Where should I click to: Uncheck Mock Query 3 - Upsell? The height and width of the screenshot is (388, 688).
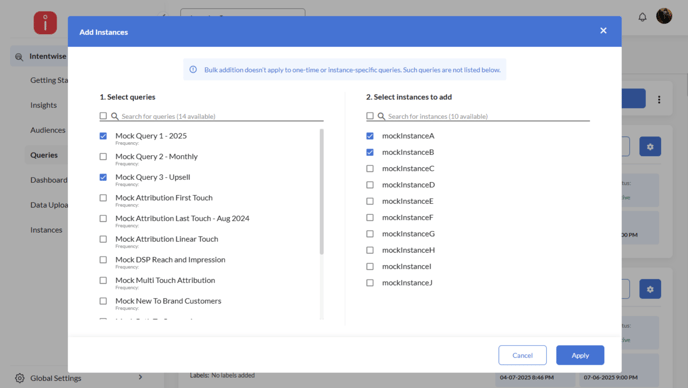(103, 177)
